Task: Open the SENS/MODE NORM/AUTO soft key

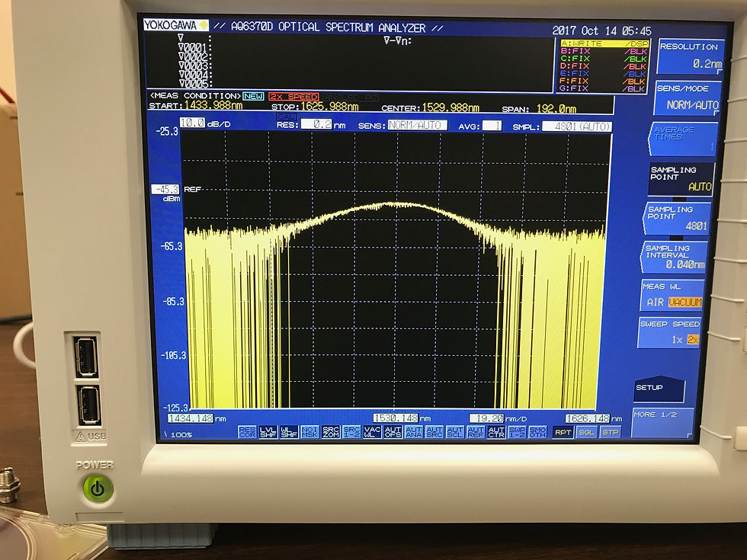Action: tap(688, 98)
